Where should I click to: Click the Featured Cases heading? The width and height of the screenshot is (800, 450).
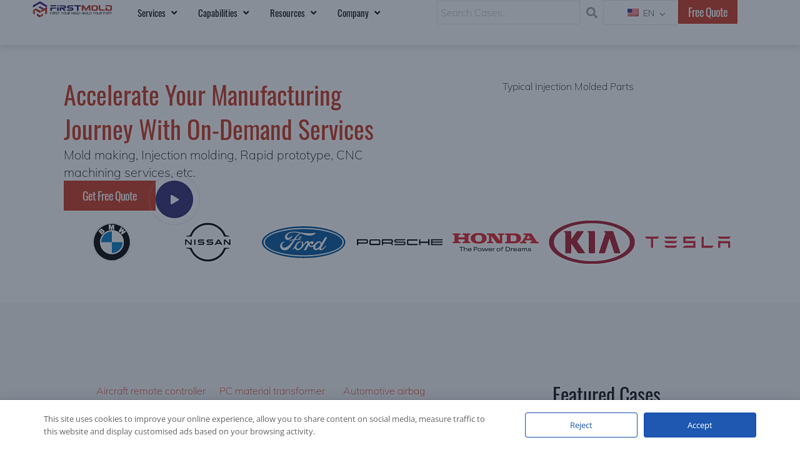point(607,394)
